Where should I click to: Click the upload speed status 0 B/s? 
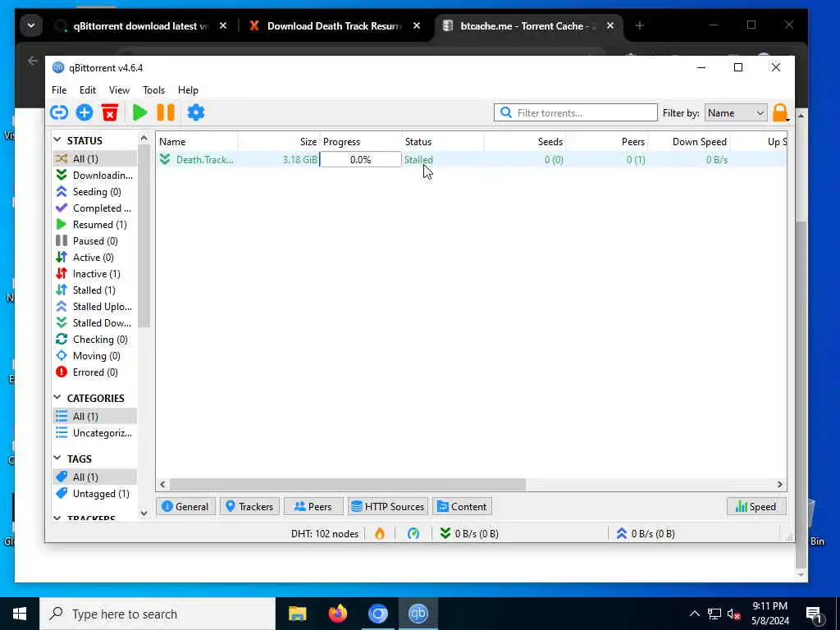pos(646,533)
